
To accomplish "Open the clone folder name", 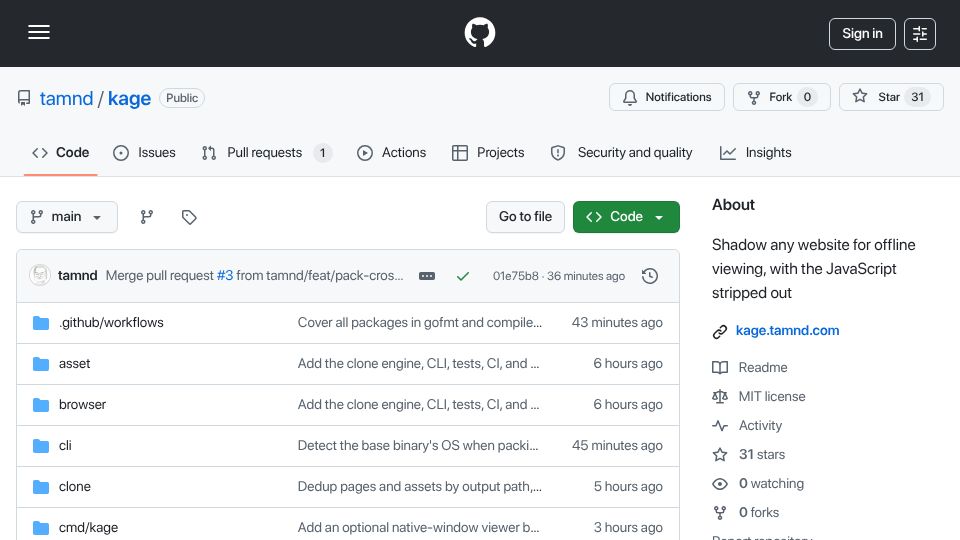I will [75, 487].
